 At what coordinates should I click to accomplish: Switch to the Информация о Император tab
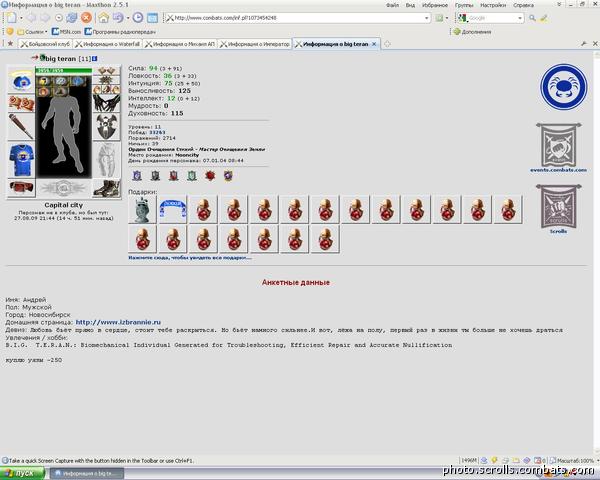tap(255, 44)
